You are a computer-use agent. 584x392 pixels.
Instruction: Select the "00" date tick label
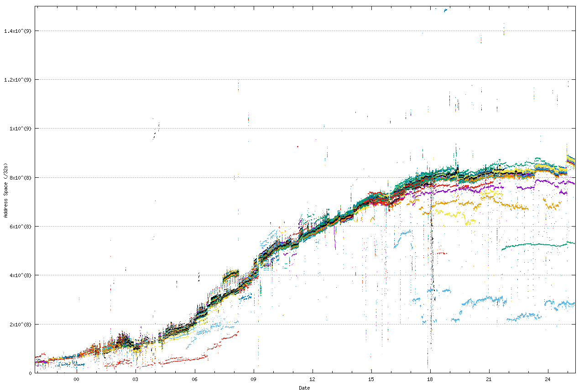tap(76, 379)
